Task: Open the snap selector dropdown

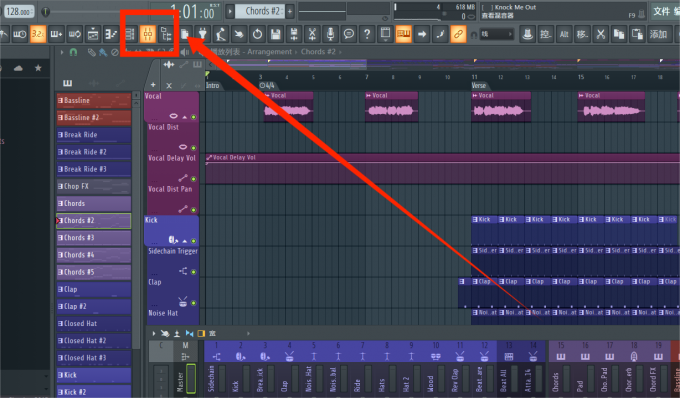Action: (496, 34)
